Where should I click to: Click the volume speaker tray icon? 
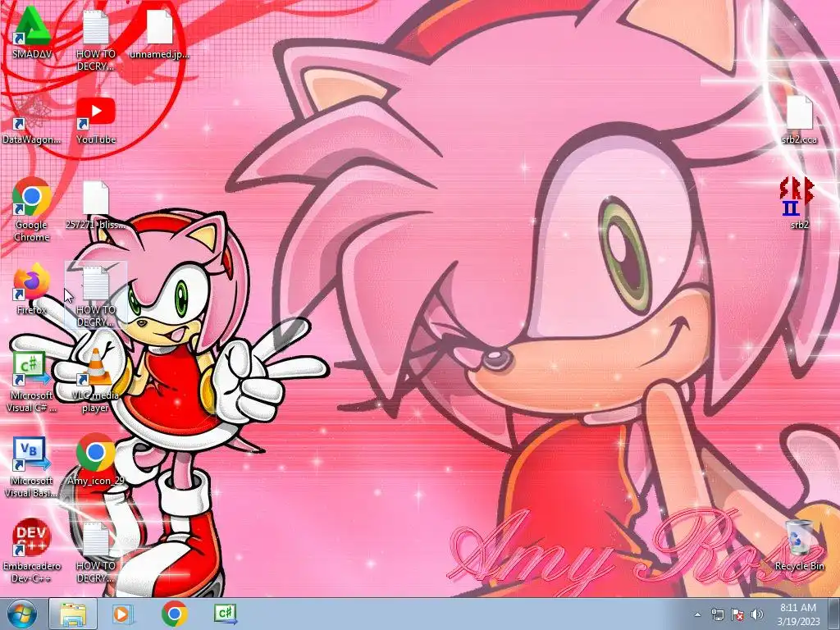click(757, 614)
